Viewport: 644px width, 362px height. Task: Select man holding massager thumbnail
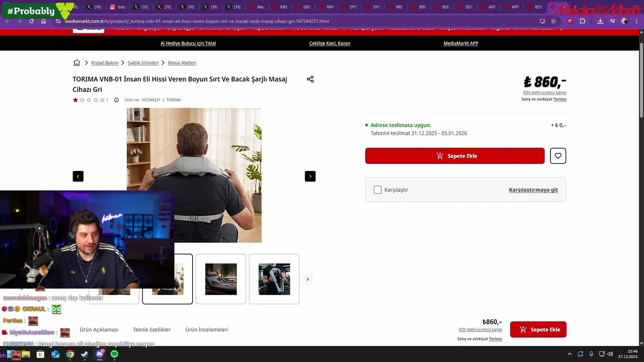(274, 279)
